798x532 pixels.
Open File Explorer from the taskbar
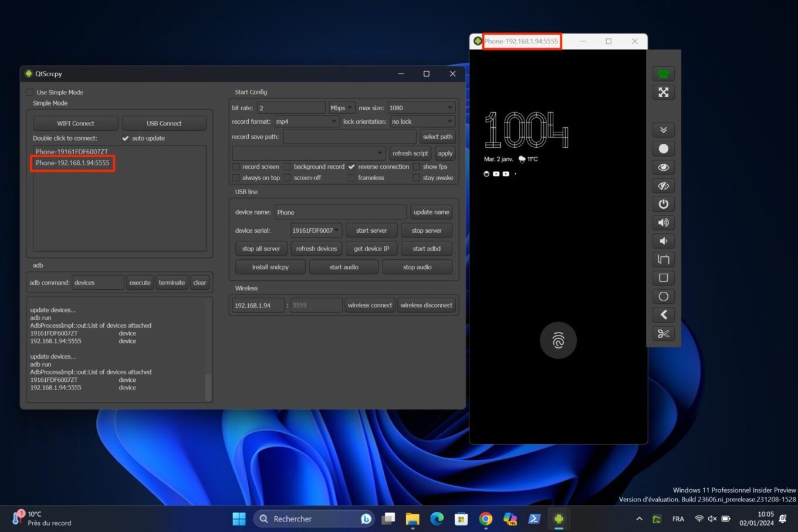[x=412, y=519]
